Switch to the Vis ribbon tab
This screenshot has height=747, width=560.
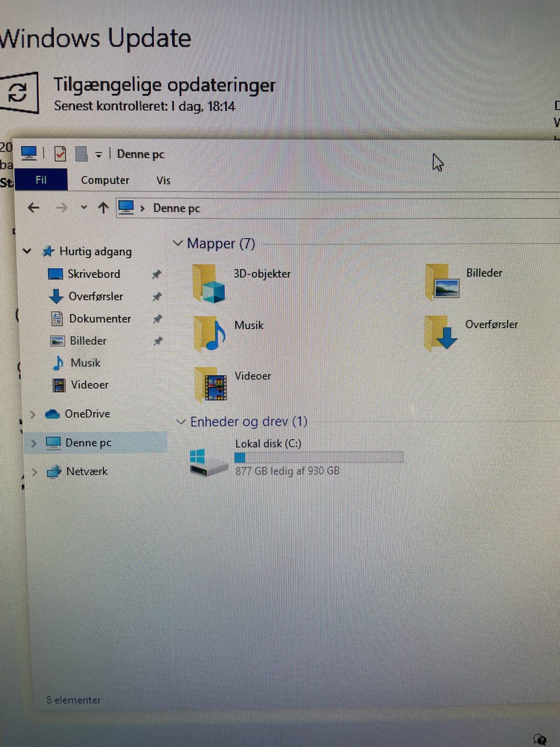click(x=163, y=180)
